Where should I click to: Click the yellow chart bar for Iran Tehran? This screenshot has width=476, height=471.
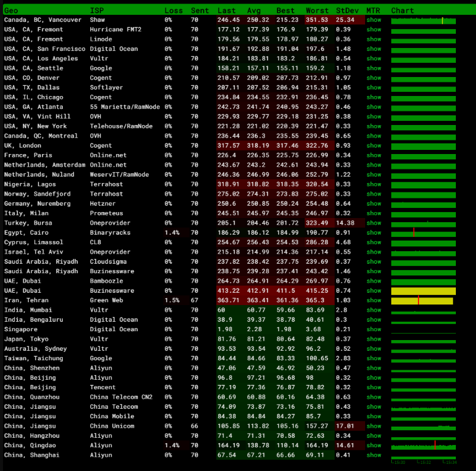click(422, 301)
